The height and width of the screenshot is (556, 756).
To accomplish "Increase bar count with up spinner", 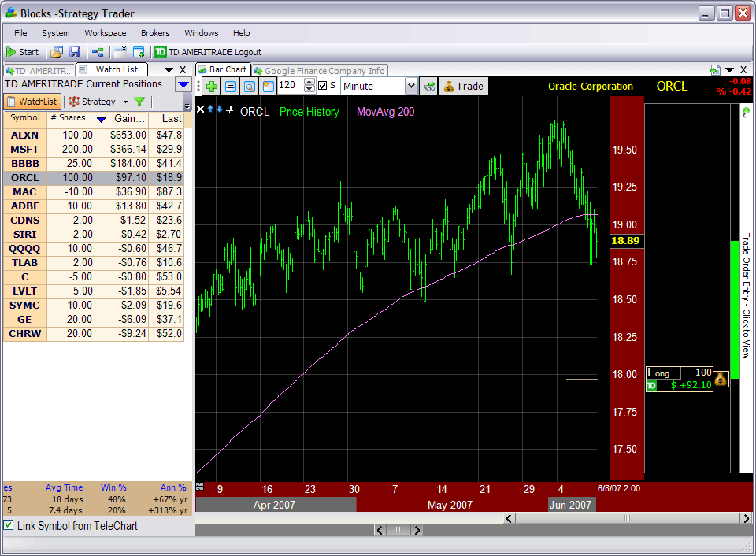I will 309,81.
